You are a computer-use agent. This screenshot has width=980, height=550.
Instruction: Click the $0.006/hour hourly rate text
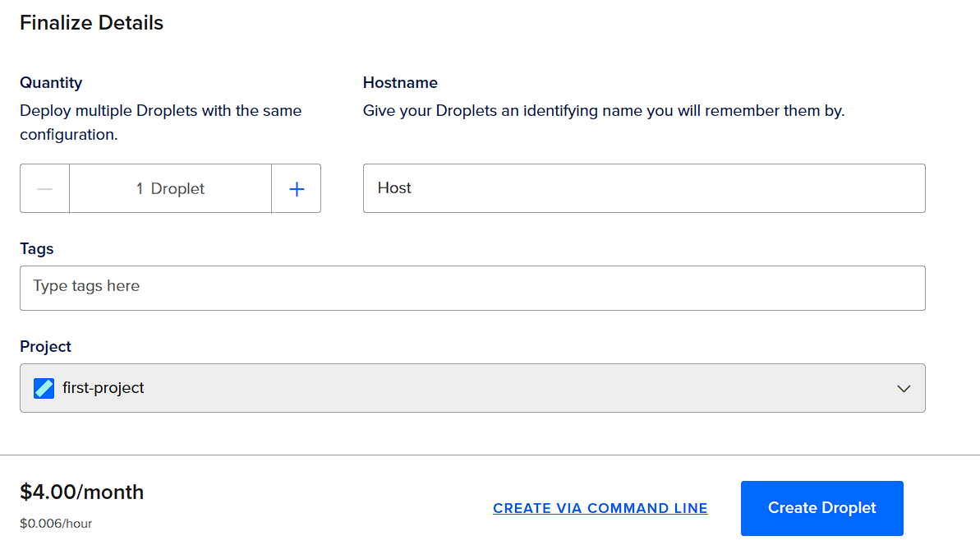coord(56,523)
